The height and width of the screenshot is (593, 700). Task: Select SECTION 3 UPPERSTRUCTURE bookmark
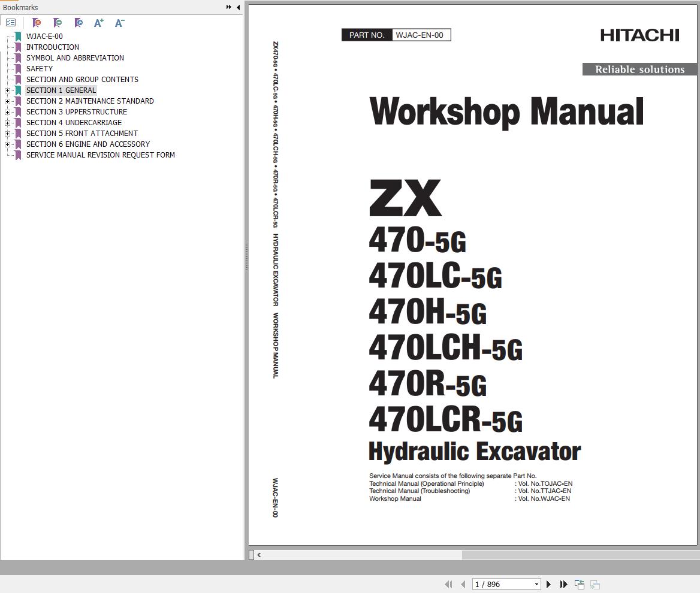tap(76, 111)
